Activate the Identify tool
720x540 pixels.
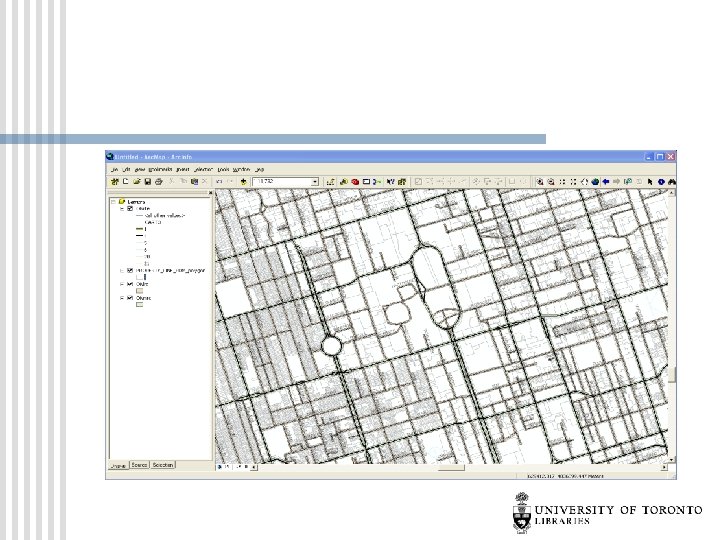coord(661,182)
